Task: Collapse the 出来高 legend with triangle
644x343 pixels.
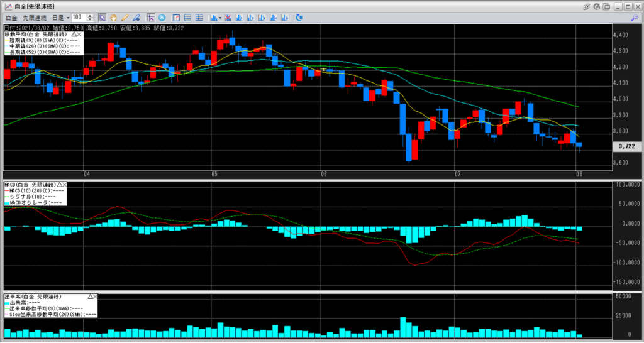Action: [x=91, y=297]
